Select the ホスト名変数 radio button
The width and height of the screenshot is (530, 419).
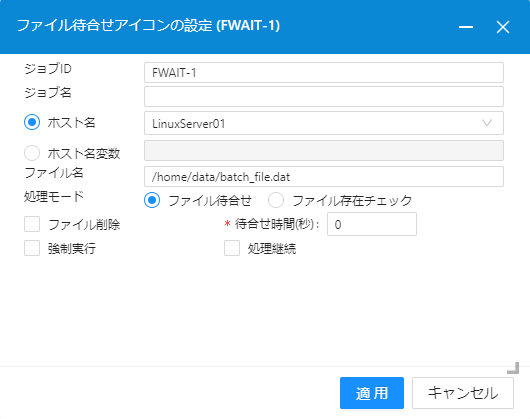tap(32, 153)
